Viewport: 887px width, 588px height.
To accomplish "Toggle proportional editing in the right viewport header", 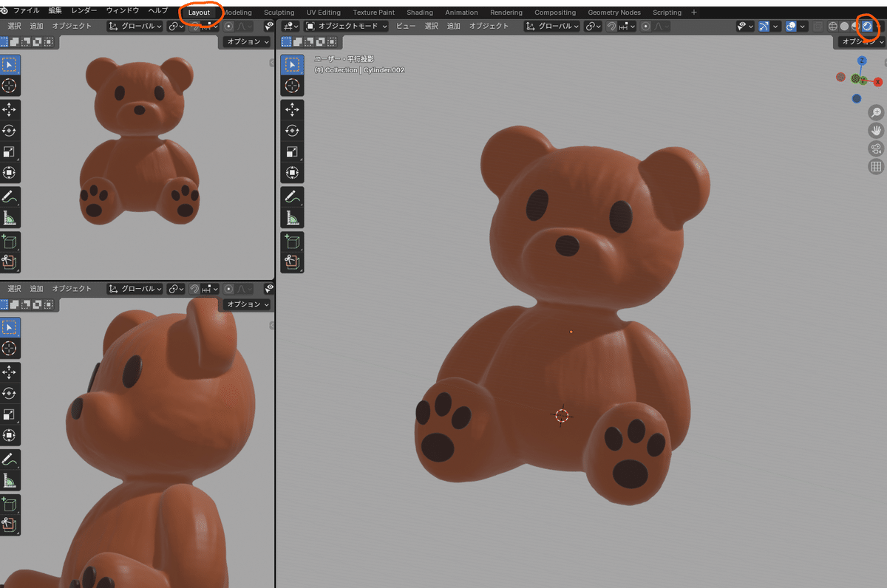I will pos(646,27).
